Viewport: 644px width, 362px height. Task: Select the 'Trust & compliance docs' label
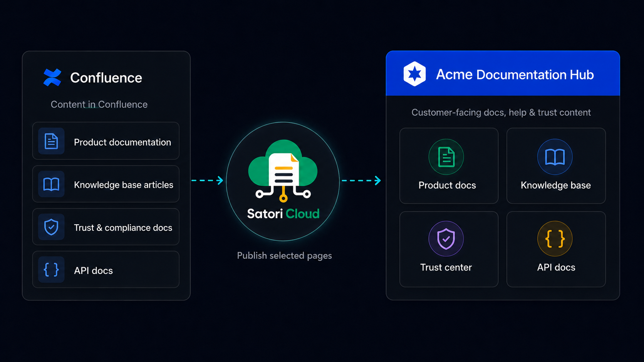pos(123,228)
